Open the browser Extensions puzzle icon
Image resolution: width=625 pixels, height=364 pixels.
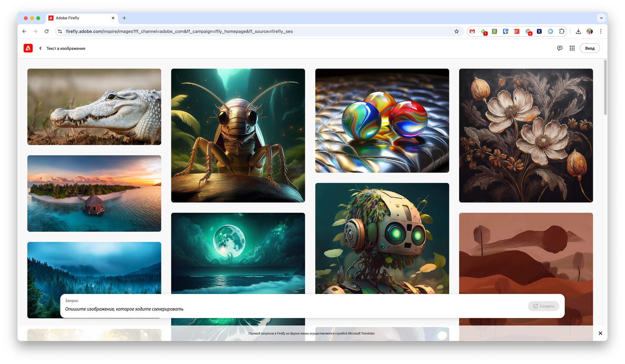click(x=562, y=31)
